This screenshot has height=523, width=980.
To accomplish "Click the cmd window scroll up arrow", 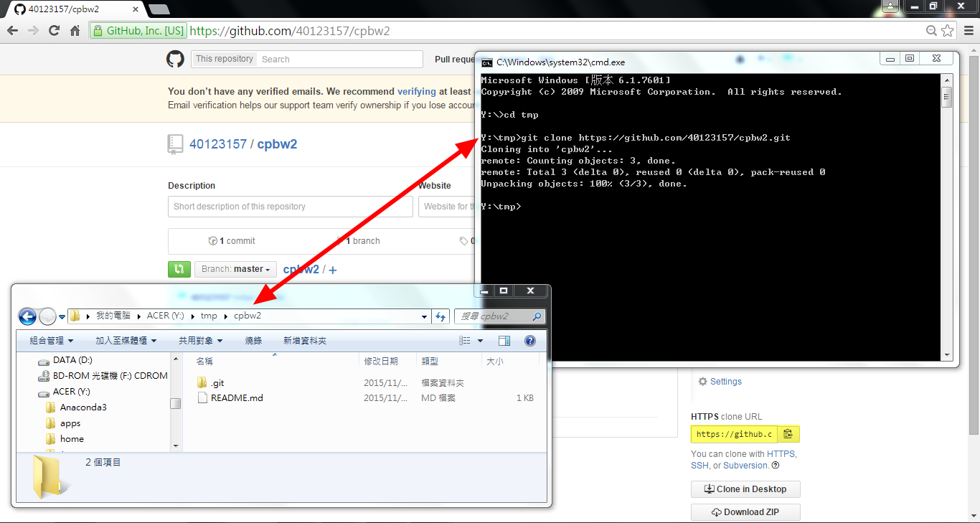I will pos(946,80).
